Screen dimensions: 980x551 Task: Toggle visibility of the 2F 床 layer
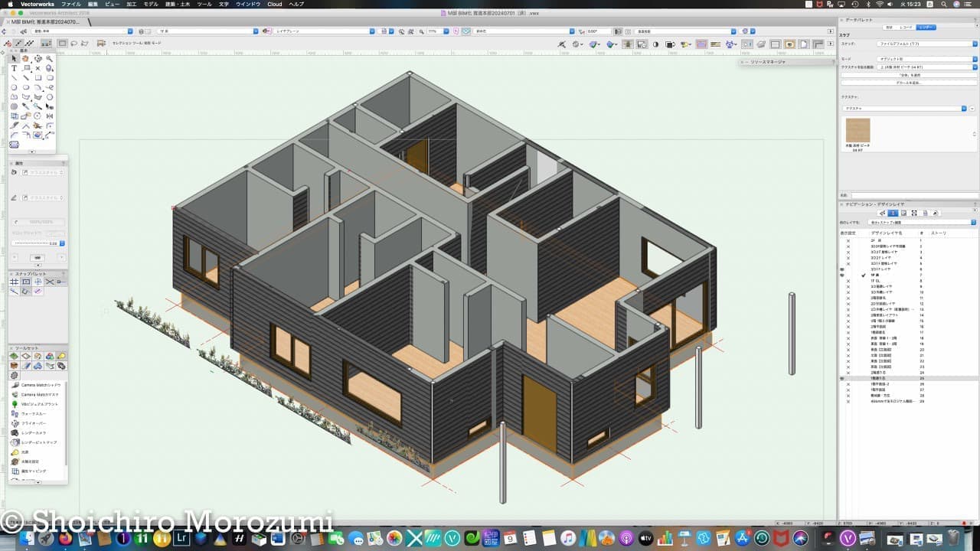point(848,240)
